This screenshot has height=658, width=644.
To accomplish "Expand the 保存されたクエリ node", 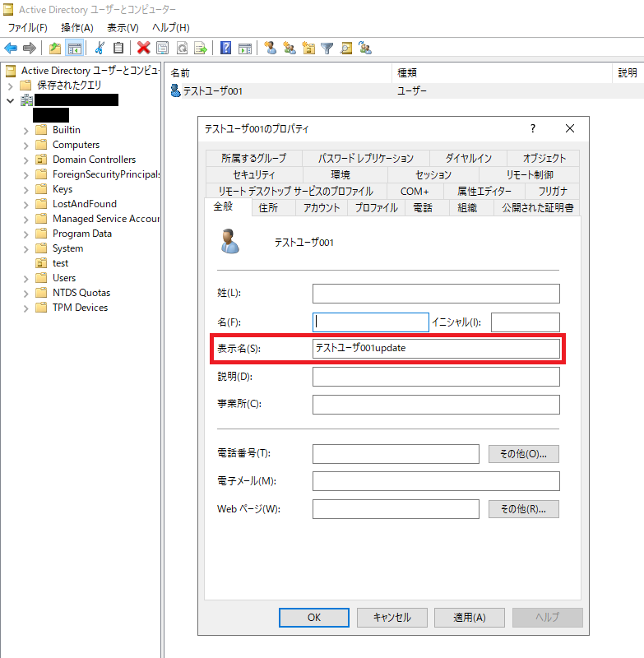I will tap(11, 86).
